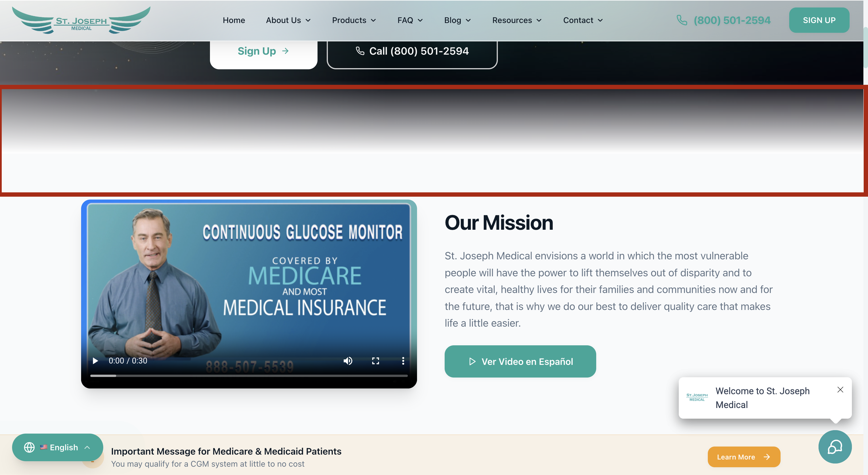Screen dimensions: 868x475
Task: Mute the video using the speaker icon
Action: [x=348, y=361]
